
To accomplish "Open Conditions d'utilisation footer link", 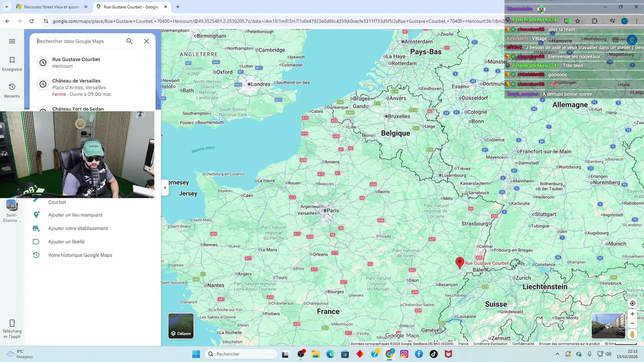I will point(490,344).
